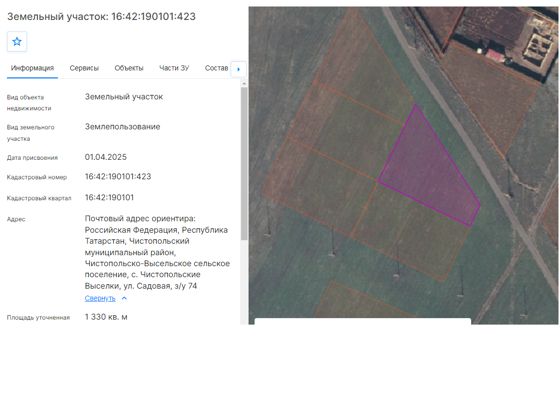Open the Объекты tab
Image resolution: width=560 pixels, height=396 pixels.
[x=129, y=68]
